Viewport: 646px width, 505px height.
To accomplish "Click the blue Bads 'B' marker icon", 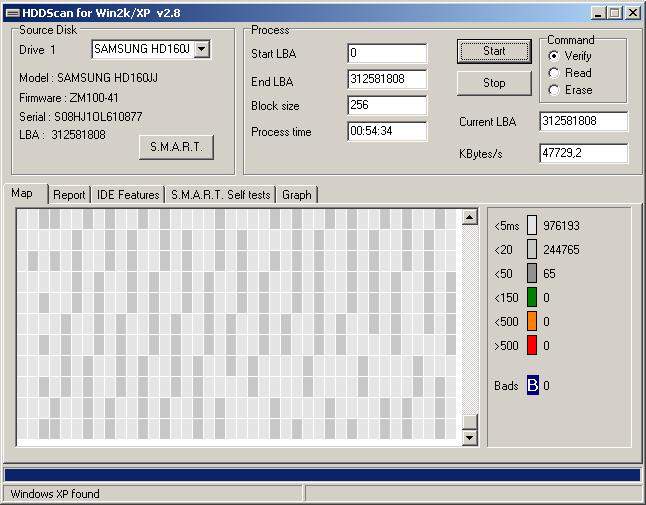I will click(532, 386).
